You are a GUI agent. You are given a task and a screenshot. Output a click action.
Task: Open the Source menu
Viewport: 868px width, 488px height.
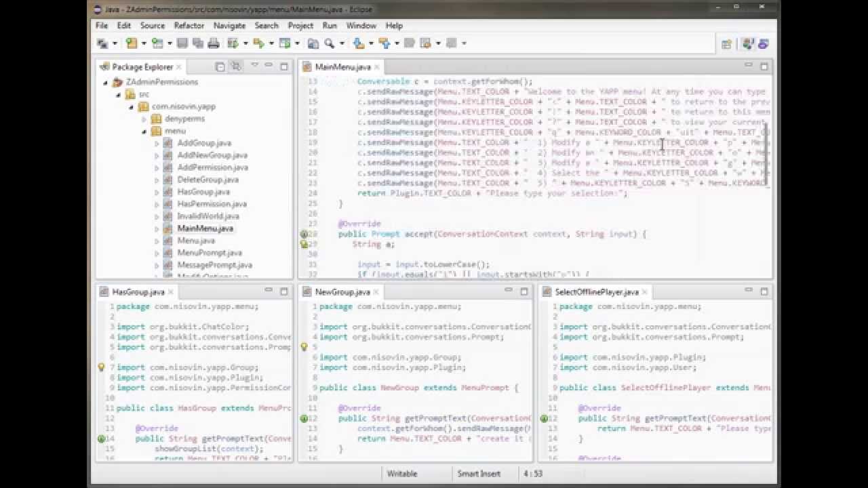[153, 25]
